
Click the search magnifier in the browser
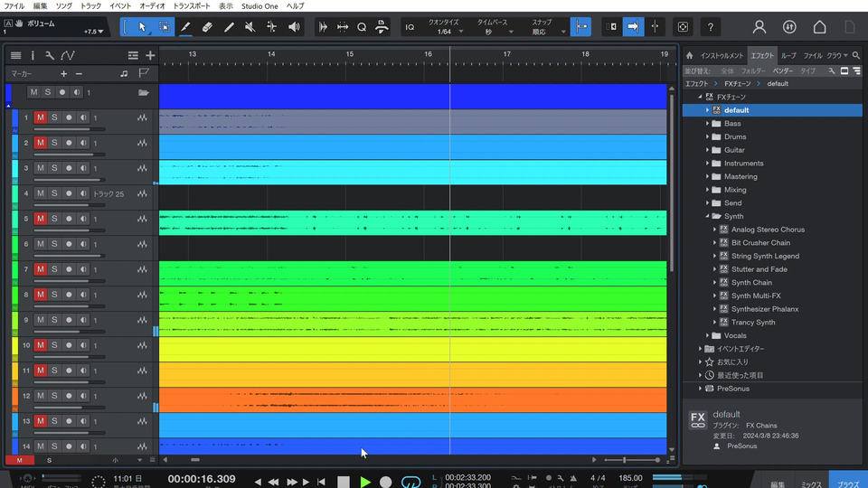(x=856, y=55)
